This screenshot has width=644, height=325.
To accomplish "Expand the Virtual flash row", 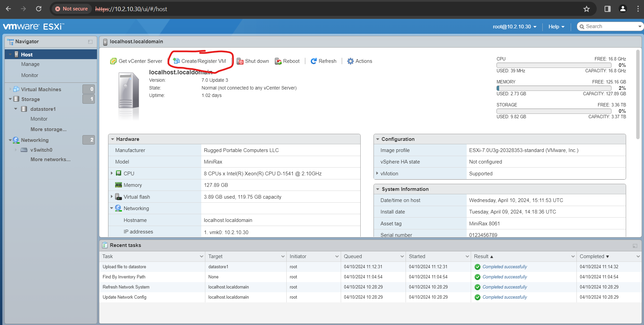I will coord(112,196).
